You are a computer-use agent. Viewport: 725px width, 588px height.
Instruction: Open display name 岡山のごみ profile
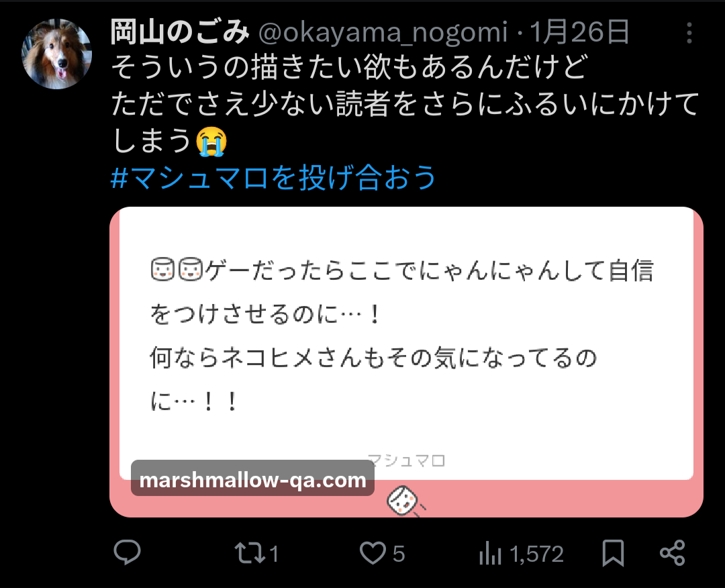click(181, 32)
